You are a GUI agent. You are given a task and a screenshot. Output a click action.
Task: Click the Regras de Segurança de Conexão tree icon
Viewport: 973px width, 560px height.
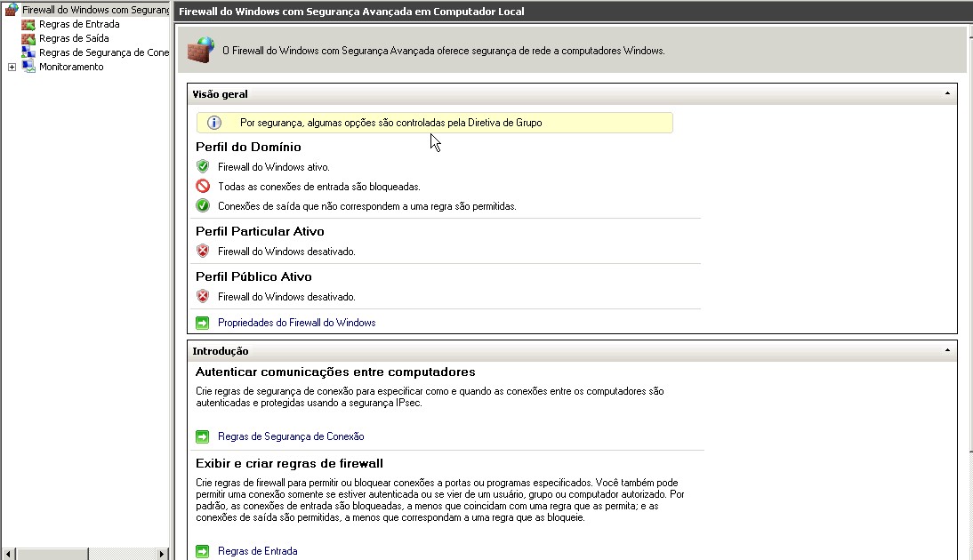pos(28,52)
